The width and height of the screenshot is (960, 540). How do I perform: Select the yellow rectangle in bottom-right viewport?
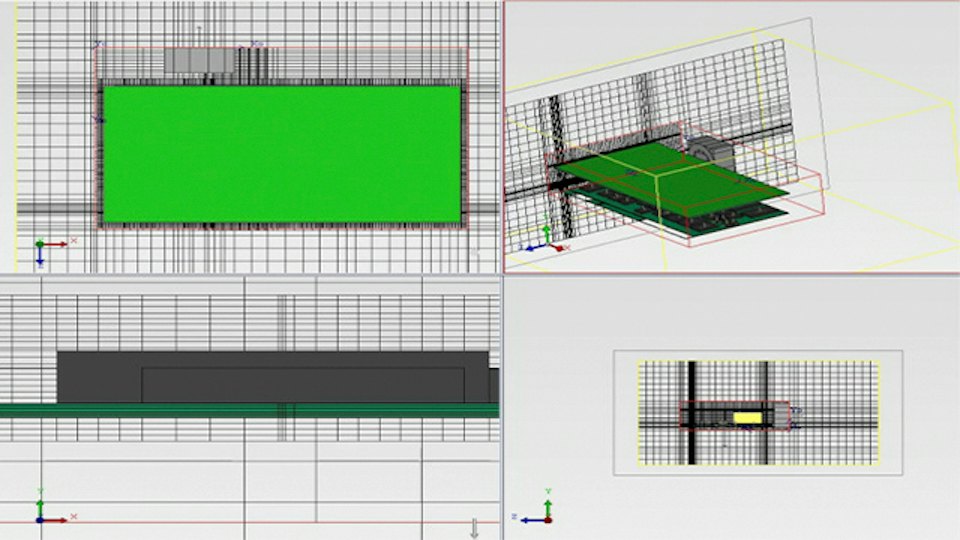point(748,418)
